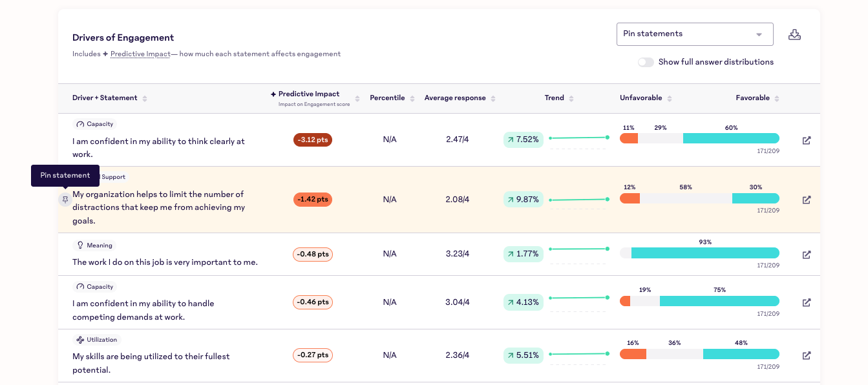Viewport: 868px width, 385px height.
Task: Click the download export icon
Action: pyautogui.click(x=794, y=35)
